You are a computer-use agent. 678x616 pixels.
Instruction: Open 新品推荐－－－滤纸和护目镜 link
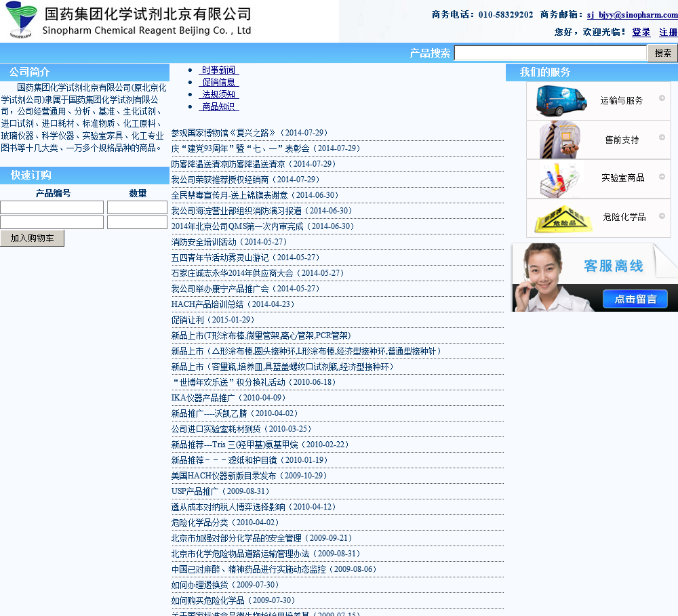tap(250, 460)
